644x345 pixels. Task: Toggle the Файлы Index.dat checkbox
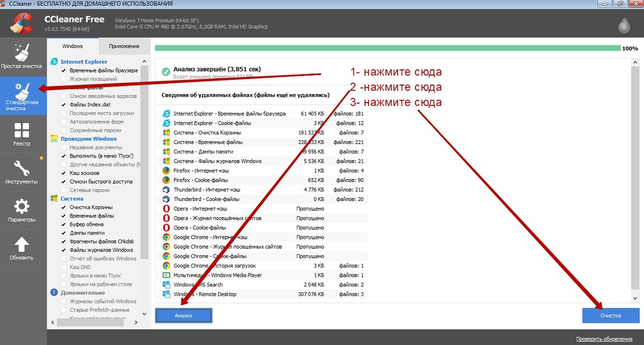pyautogui.click(x=64, y=105)
